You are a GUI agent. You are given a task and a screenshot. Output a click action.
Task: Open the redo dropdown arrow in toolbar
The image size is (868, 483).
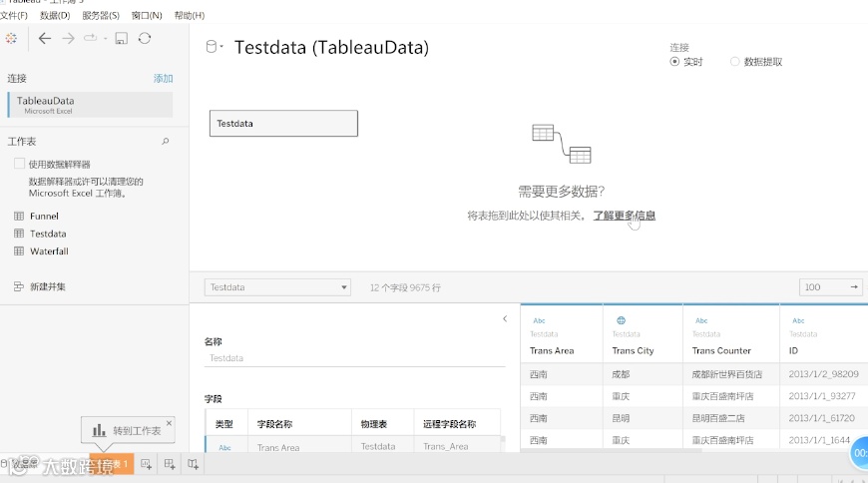coord(105,39)
